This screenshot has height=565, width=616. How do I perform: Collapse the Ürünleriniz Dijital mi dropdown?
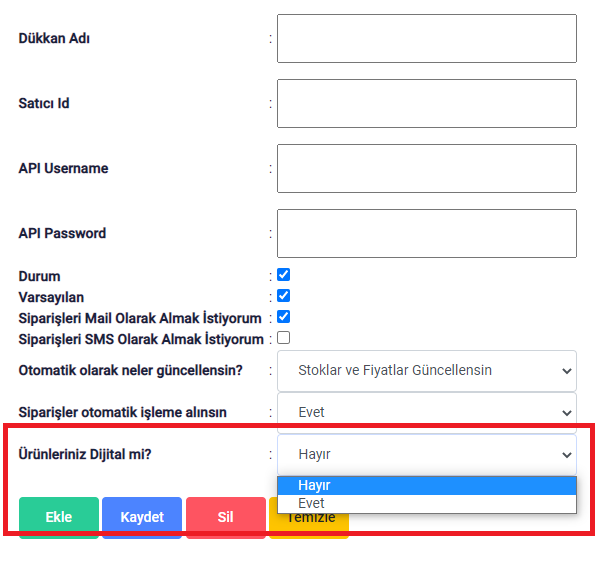coord(427,455)
